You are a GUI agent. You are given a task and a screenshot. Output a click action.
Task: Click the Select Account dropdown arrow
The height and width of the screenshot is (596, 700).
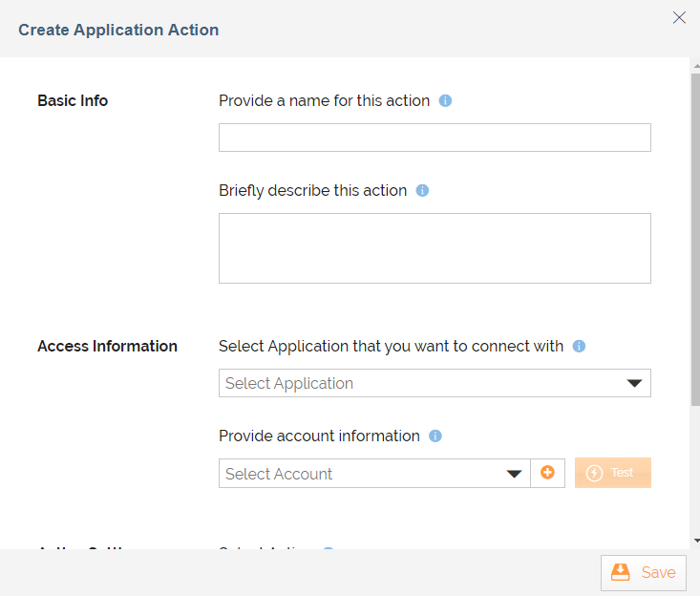(x=514, y=474)
